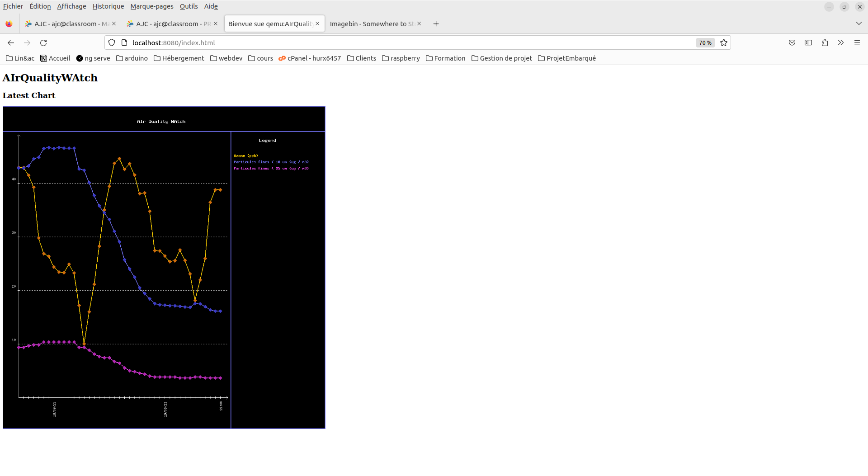The image size is (868, 476).
Task: Open the Historique menu
Action: [x=108, y=6]
